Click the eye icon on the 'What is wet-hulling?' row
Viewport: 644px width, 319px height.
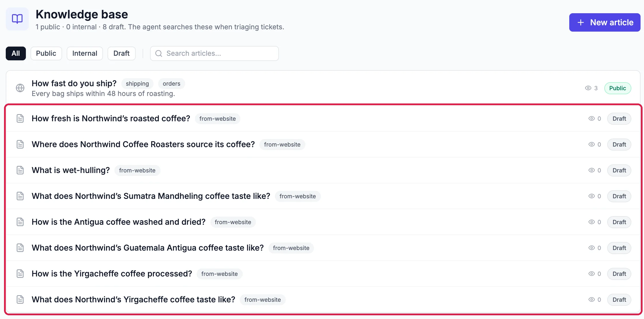click(592, 170)
